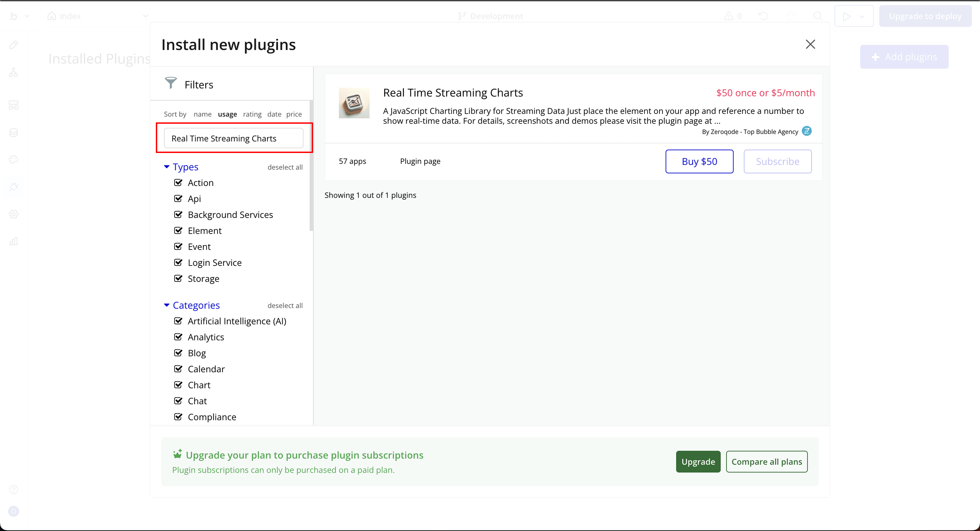Toggle the Analytics category checkbox
Image resolution: width=980 pixels, height=531 pixels.
pos(178,337)
